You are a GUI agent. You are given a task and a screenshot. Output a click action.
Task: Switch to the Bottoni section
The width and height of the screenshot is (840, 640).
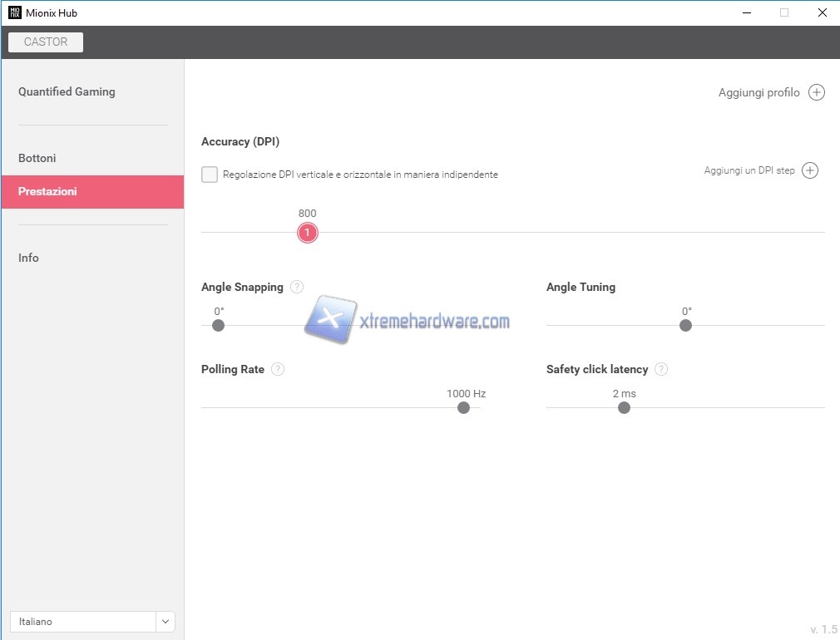click(37, 158)
